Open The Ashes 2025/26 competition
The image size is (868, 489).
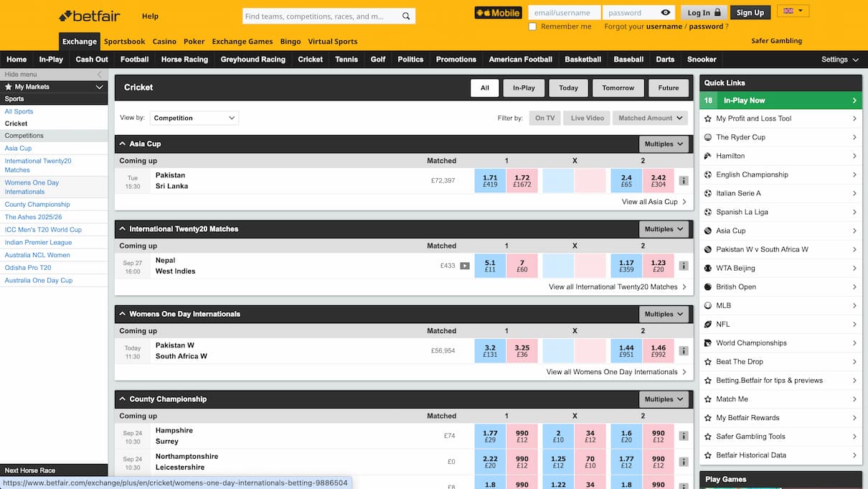(33, 217)
